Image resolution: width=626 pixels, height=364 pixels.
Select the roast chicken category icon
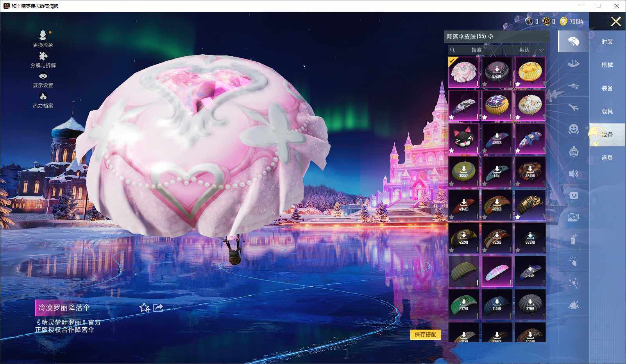pos(573,305)
